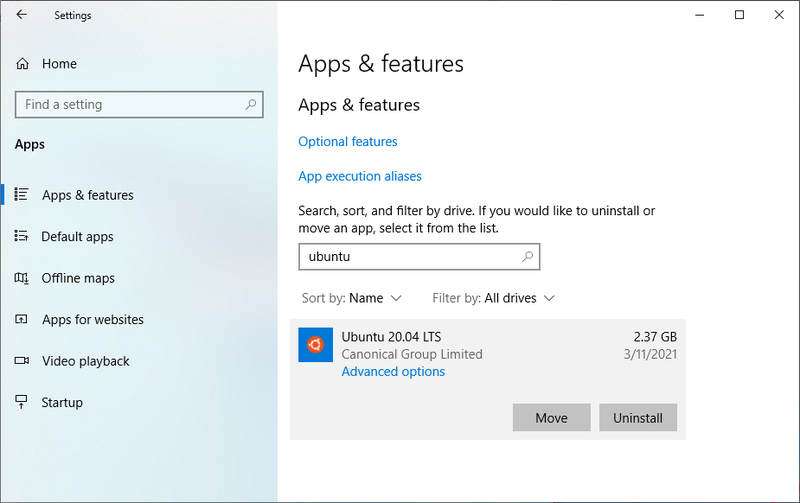The width and height of the screenshot is (800, 503).
Task: Go to Home settings page
Action: pyautogui.click(x=59, y=64)
